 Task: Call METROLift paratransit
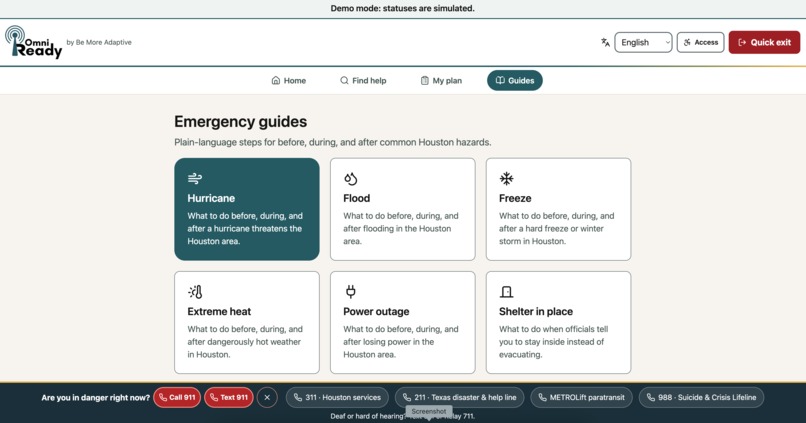pos(581,397)
